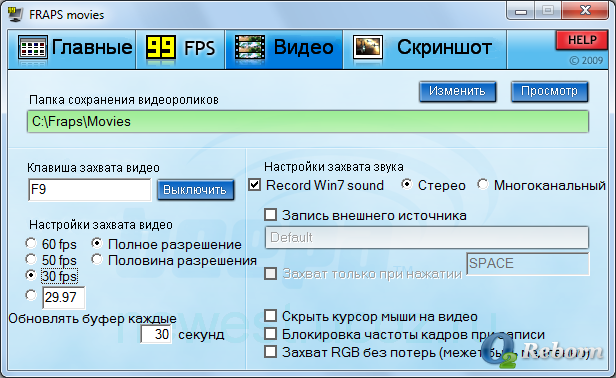Toggle Захват только при нажатии checkbox

pyautogui.click(x=270, y=273)
